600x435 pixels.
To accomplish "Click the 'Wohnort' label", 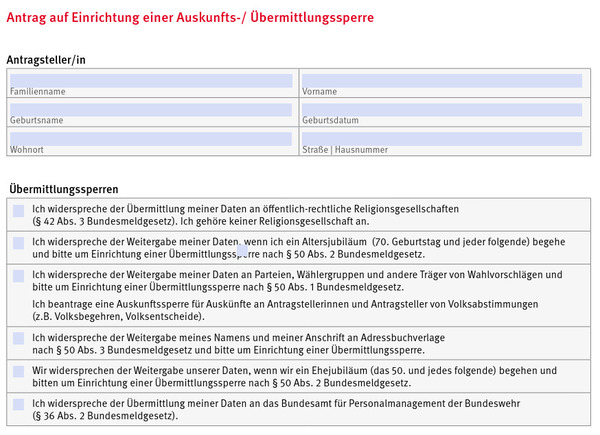I will click(x=27, y=150).
